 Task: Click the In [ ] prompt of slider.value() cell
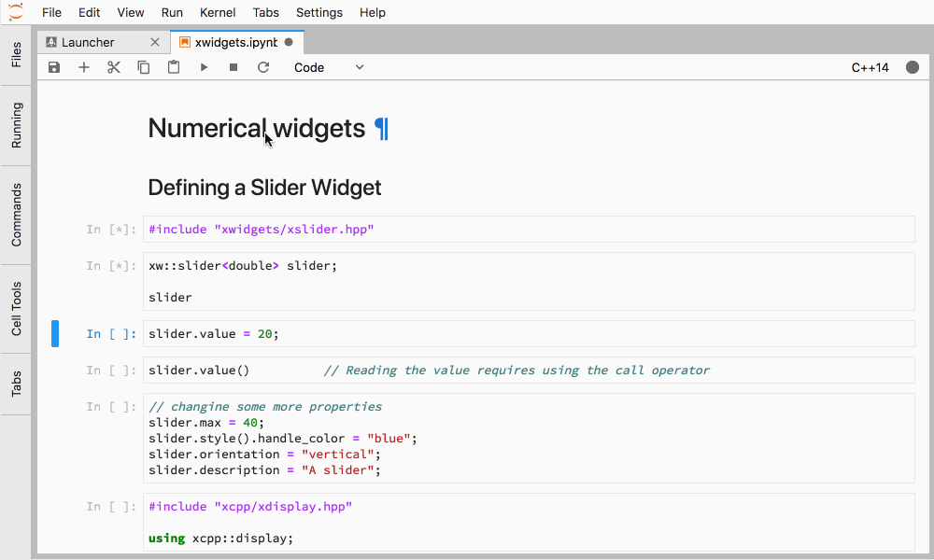coord(111,371)
